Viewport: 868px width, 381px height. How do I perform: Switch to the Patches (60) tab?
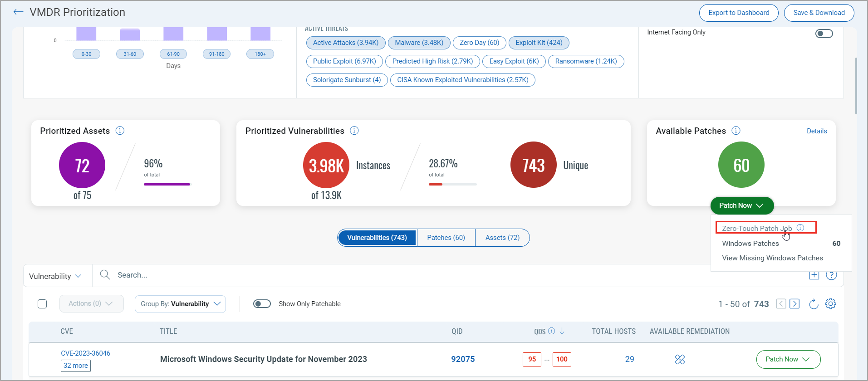[446, 238]
